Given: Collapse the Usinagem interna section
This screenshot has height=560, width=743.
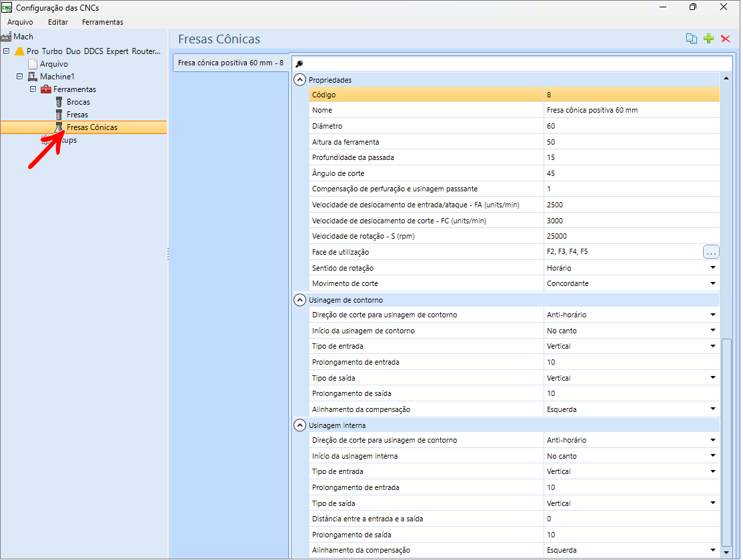Looking at the screenshot, I should (300, 425).
